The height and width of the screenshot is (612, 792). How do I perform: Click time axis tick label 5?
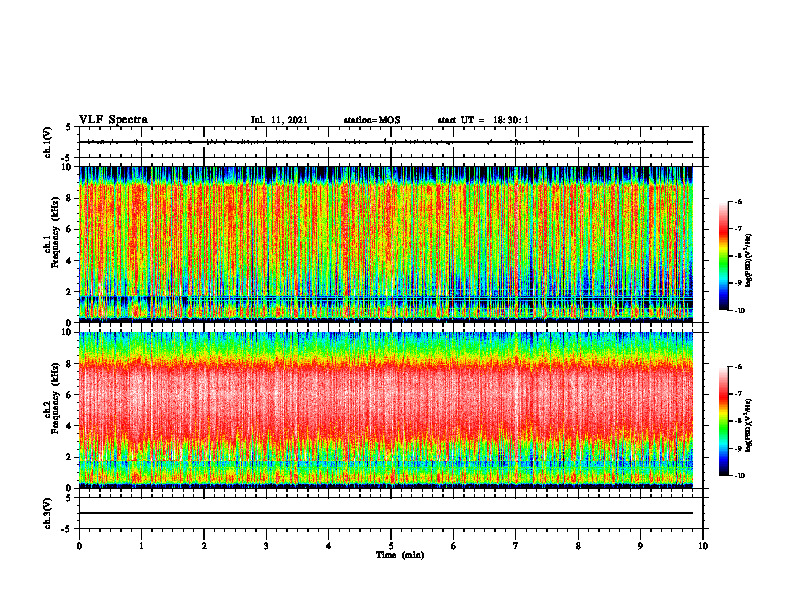(391, 546)
